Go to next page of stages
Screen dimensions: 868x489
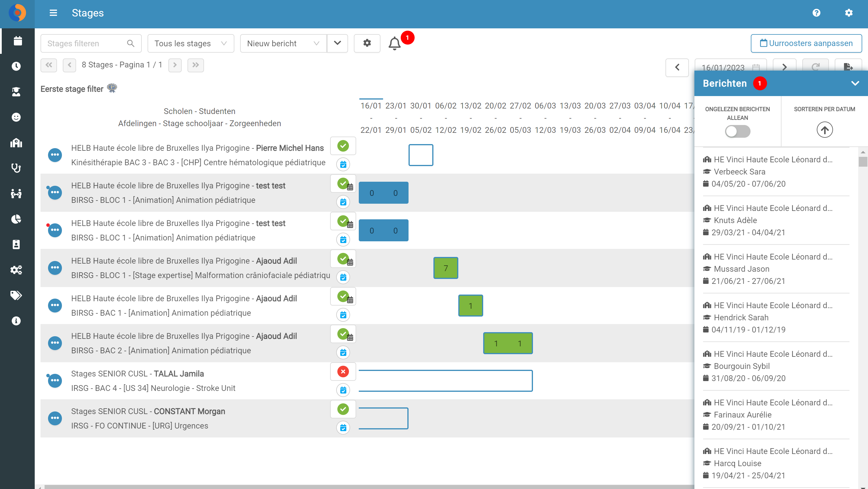click(x=175, y=65)
